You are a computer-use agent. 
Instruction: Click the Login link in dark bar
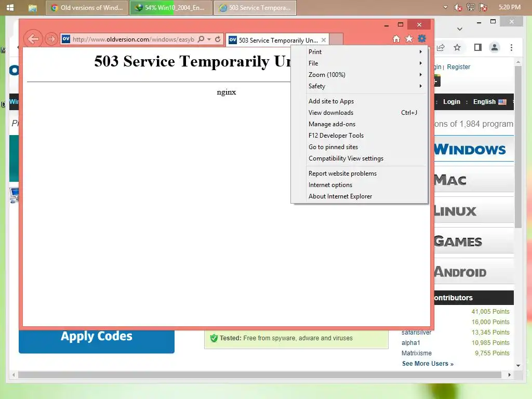click(451, 102)
